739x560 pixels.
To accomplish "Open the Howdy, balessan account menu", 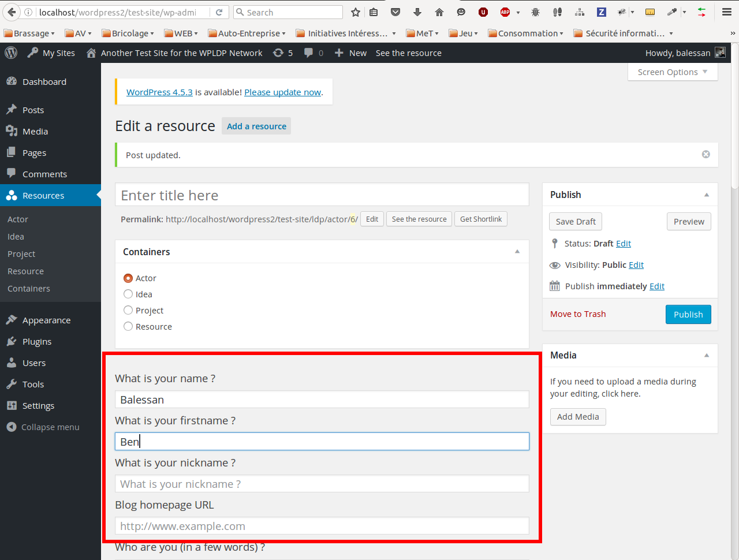I will [685, 53].
